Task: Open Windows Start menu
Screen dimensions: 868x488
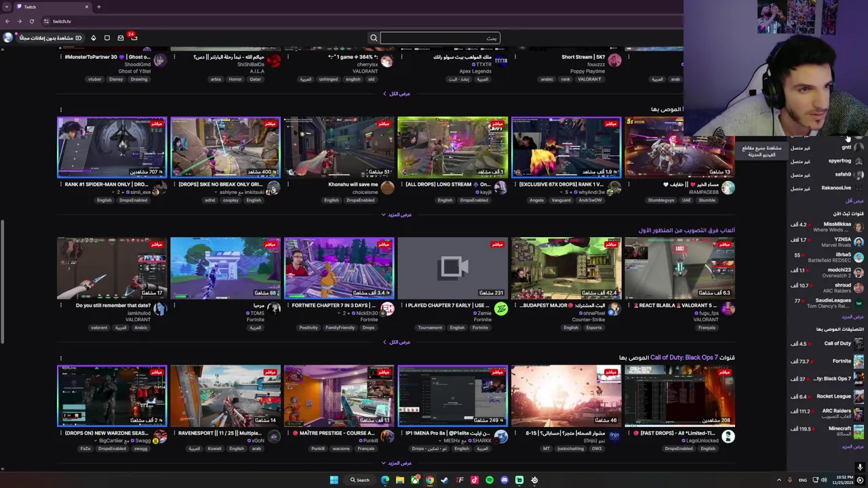Action: pos(334,480)
